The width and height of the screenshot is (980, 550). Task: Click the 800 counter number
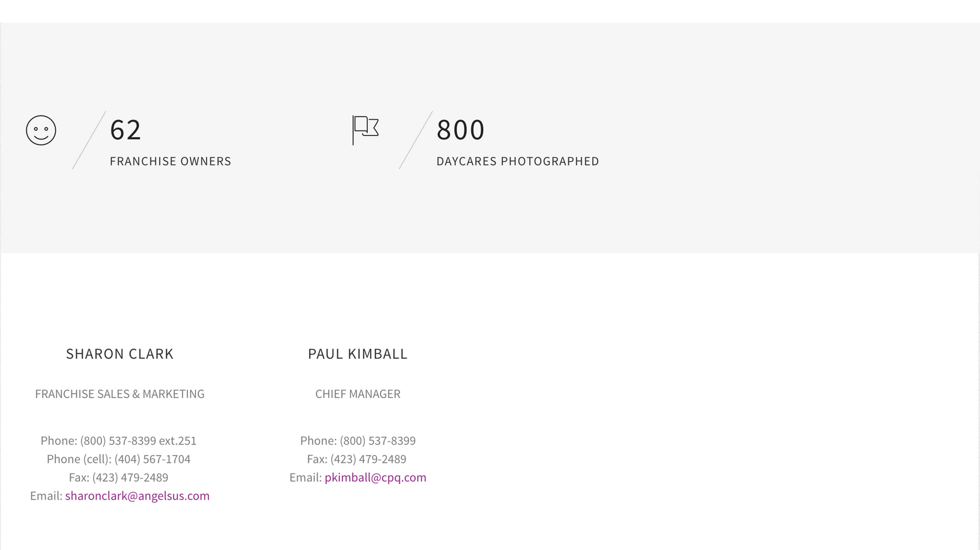click(460, 130)
